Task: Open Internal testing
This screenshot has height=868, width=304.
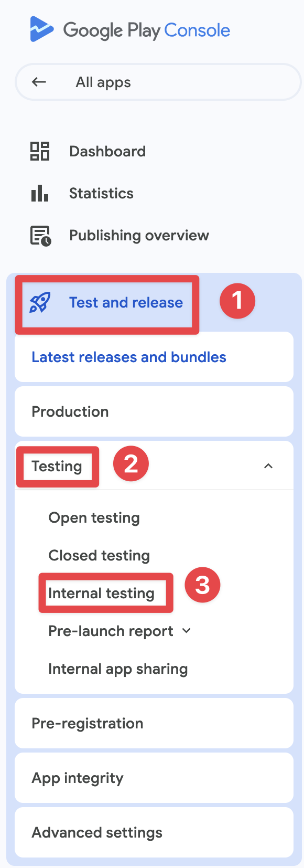Action: tap(102, 593)
